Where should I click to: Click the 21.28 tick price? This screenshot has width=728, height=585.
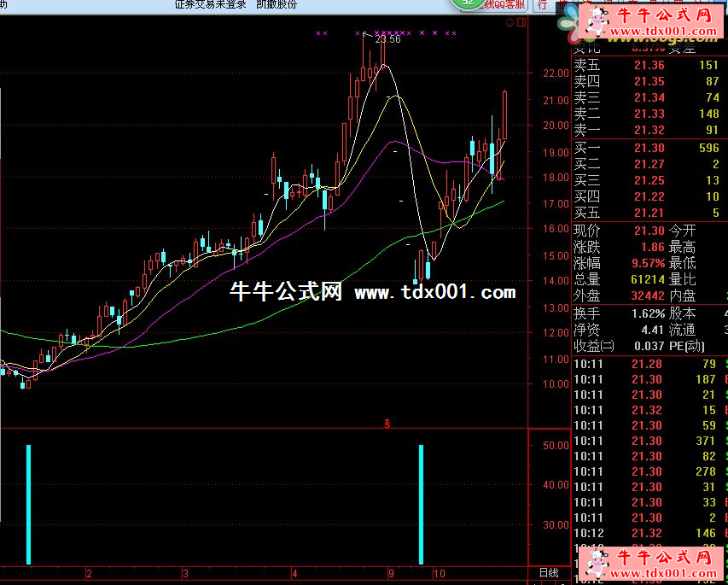click(647, 364)
